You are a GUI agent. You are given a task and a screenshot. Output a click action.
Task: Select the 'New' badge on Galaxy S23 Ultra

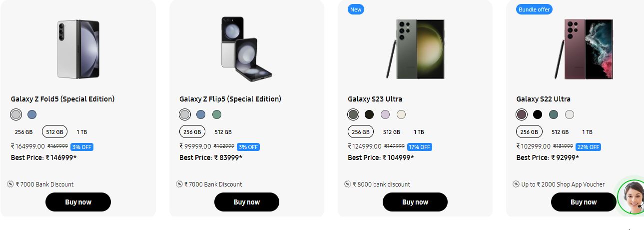[x=356, y=9]
